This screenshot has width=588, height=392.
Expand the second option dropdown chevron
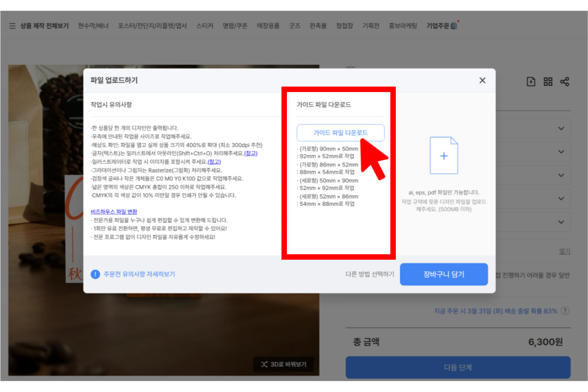point(561,151)
